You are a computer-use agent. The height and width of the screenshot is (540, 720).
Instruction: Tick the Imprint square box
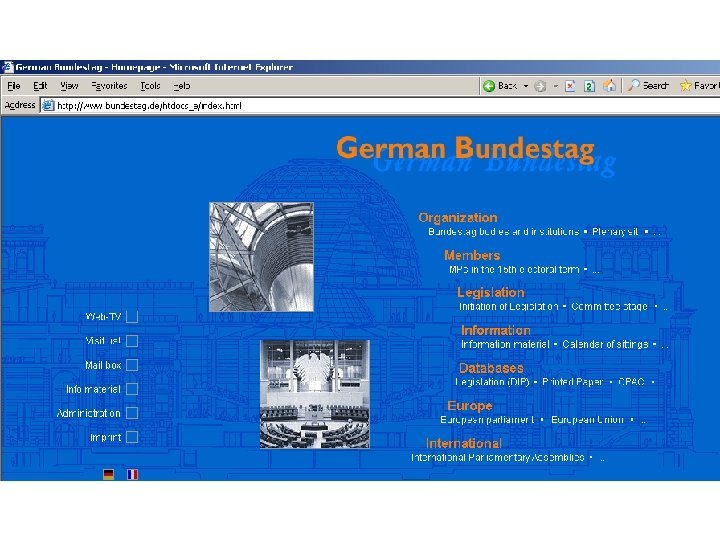(132, 437)
